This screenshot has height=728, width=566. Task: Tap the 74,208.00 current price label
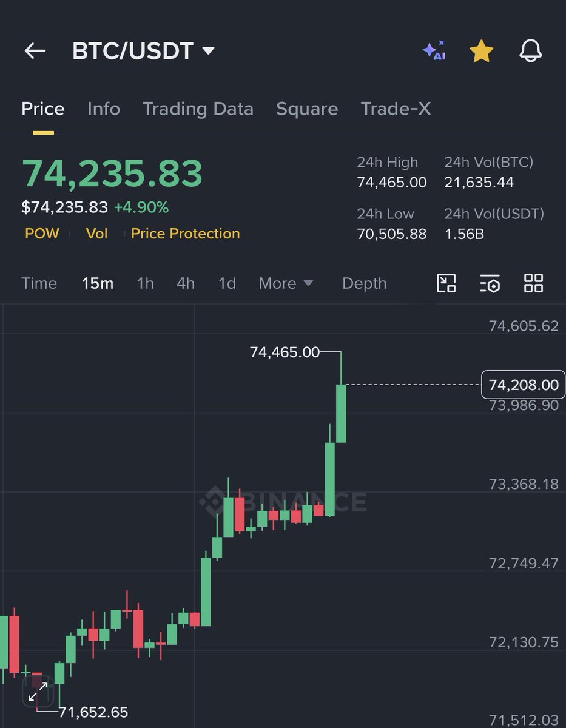(523, 385)
